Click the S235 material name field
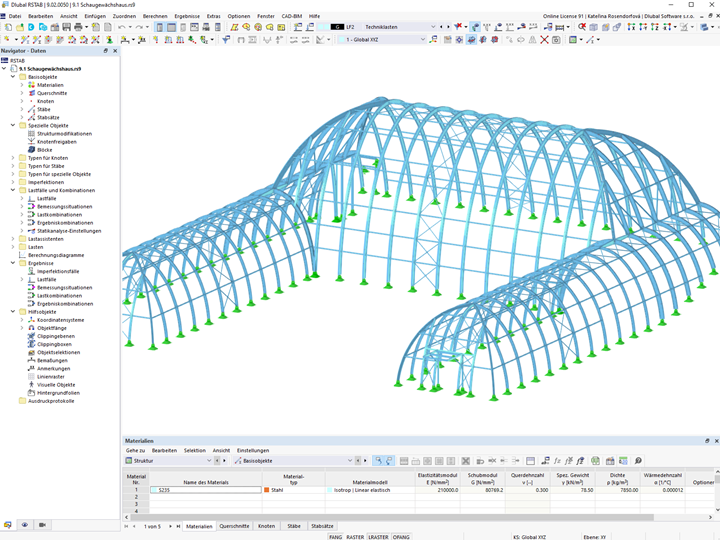The height and width of the screenshot is (540, 720). point(206,490)
